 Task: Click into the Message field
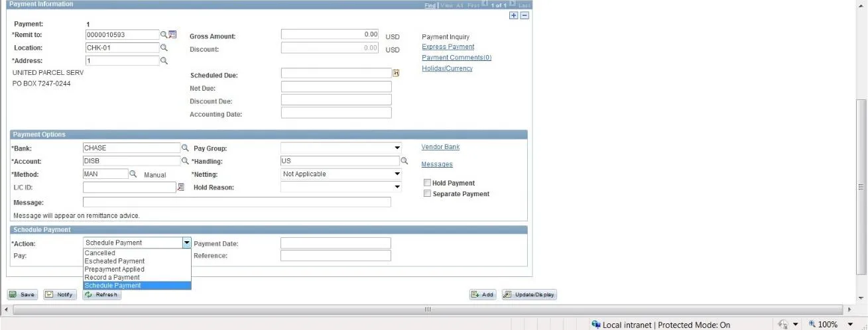237,202
